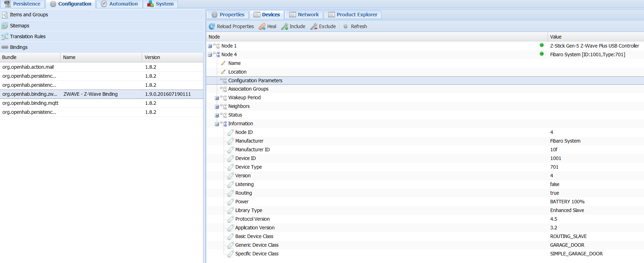
Task: Click the Translation Rules icon
Action: (x=5, y=36)
